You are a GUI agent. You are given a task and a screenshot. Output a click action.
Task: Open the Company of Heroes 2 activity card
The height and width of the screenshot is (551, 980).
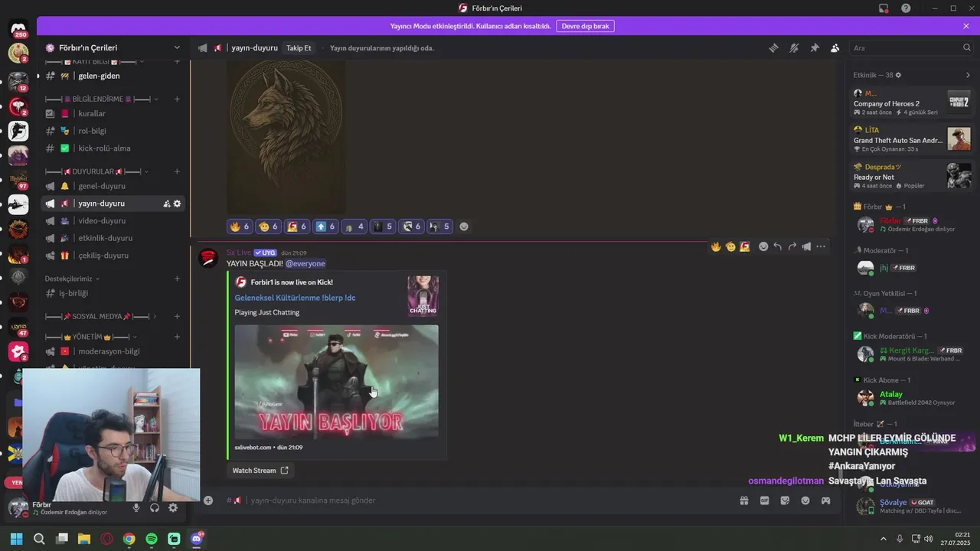912,103
